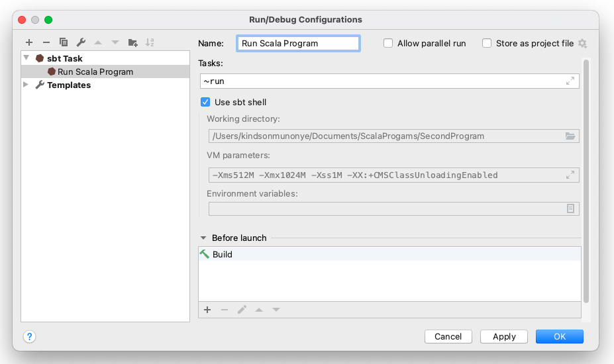The width and height of the screenshot is (614, 364).
Task: Browse for working directory folder
Action: [570, 136]
